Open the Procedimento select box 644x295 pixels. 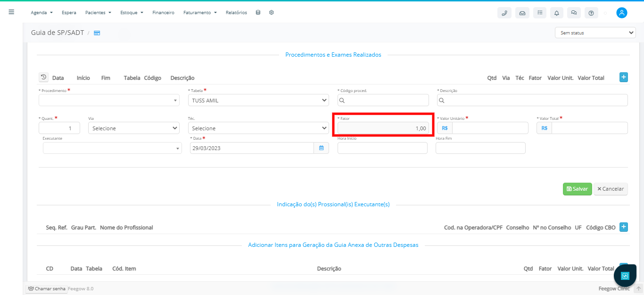point(109,100)
